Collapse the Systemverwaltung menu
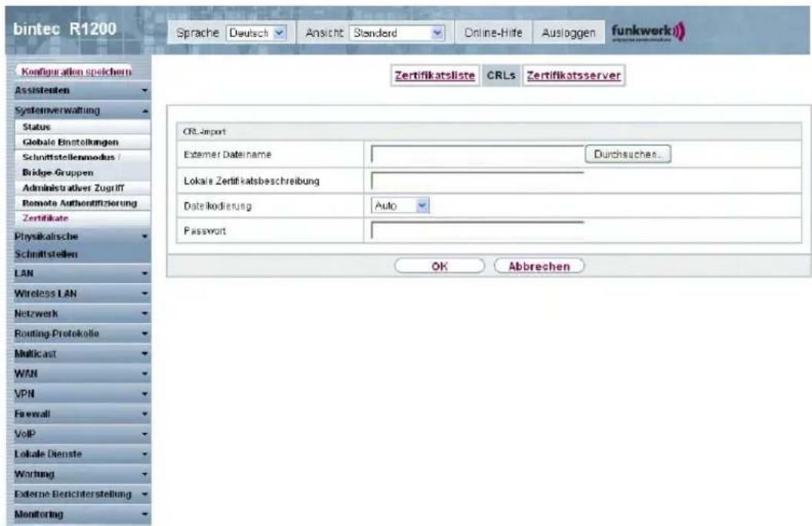The width and height of the screenshot is (812, 526). [81, 110]
